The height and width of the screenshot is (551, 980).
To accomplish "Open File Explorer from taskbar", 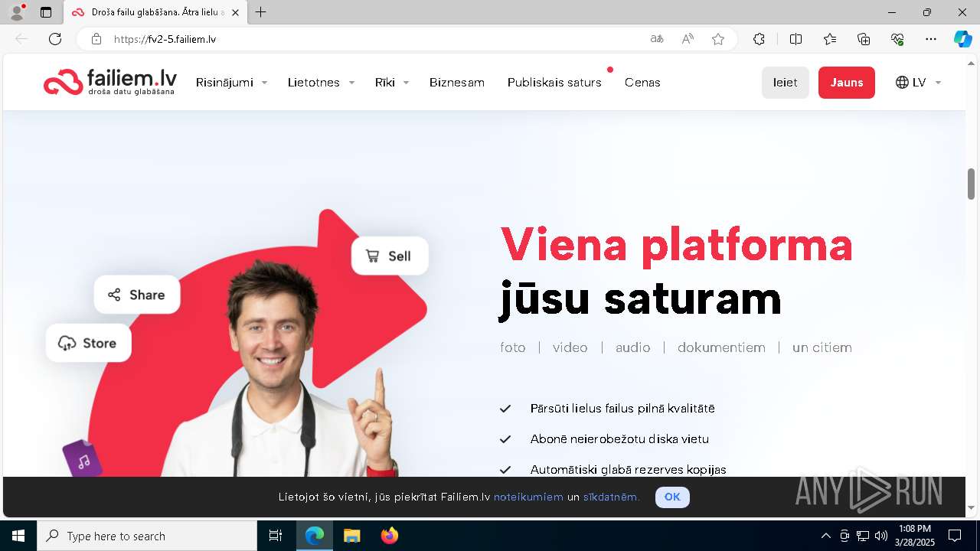I will pyautogui.click(x=351, y=536).
